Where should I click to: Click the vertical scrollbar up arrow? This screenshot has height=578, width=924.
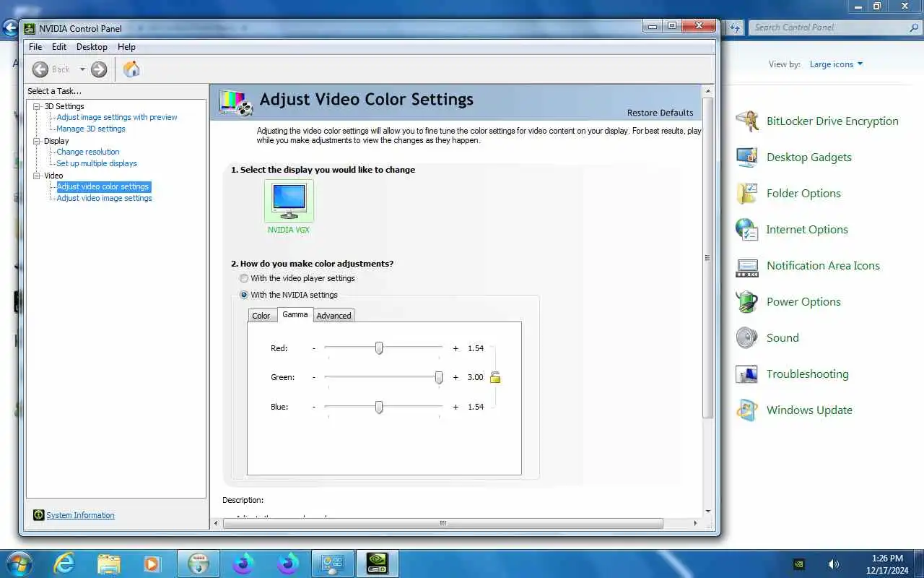[707, 91]
